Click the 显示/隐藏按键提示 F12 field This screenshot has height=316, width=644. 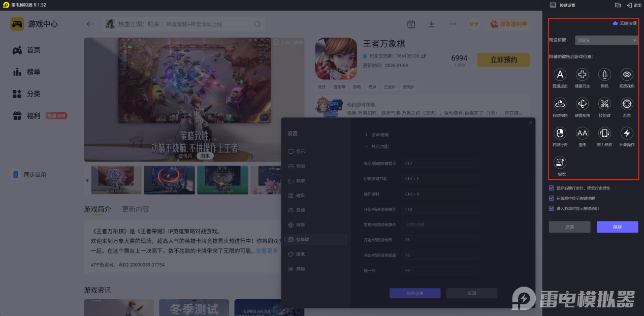pos(440,164)
